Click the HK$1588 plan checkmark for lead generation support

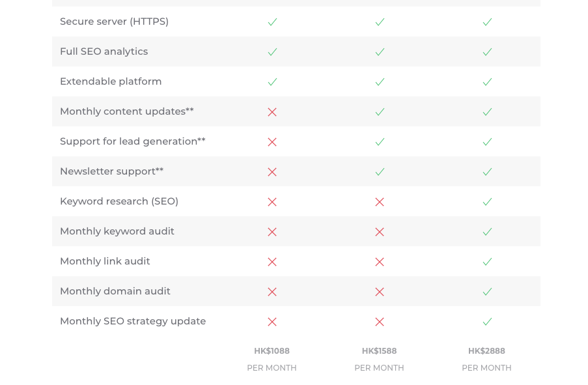[x=380, y=142]
